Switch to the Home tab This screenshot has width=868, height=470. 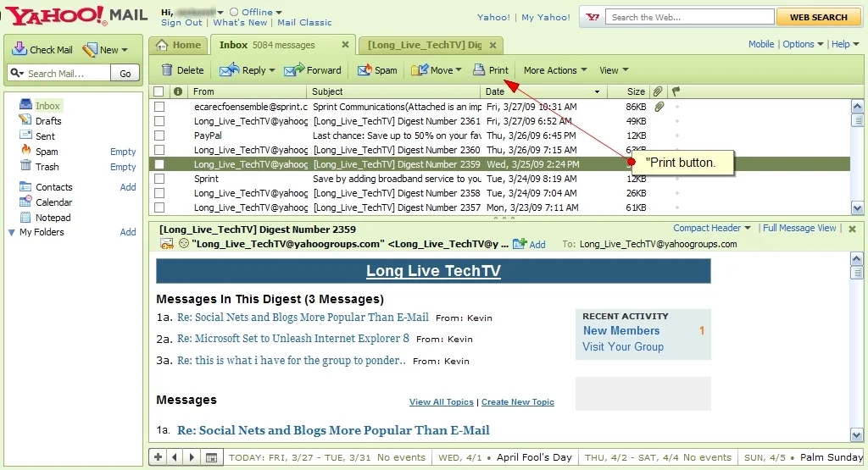[178, 46]
